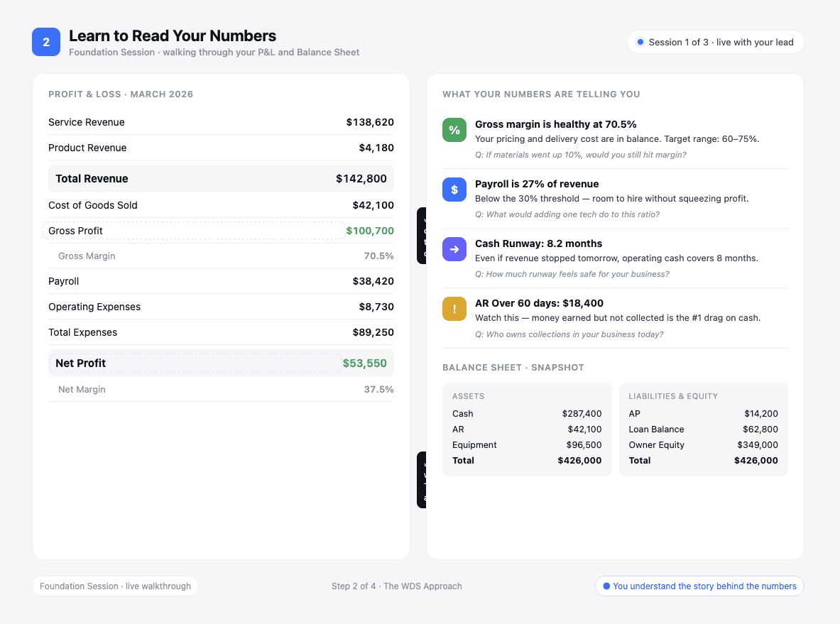
Task: Click heading Payroll is 27% of revenue
Action: pos(537,184)
